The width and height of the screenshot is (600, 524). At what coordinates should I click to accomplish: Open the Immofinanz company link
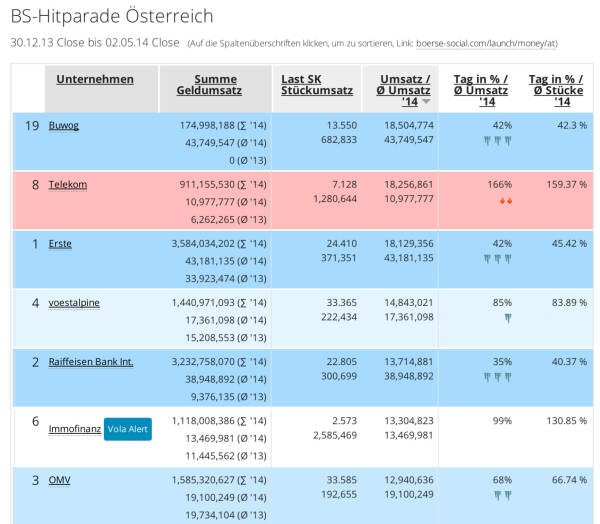pyautogui.click(x=75, y=429)
